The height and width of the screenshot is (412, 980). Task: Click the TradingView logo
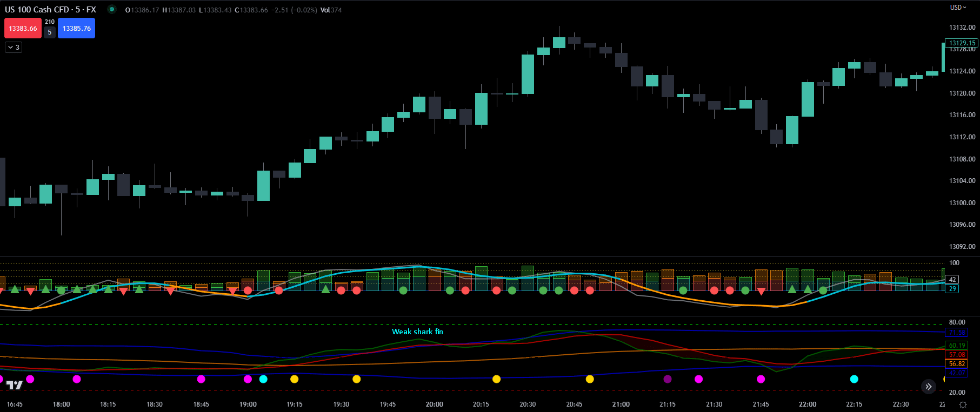[15, 384]
